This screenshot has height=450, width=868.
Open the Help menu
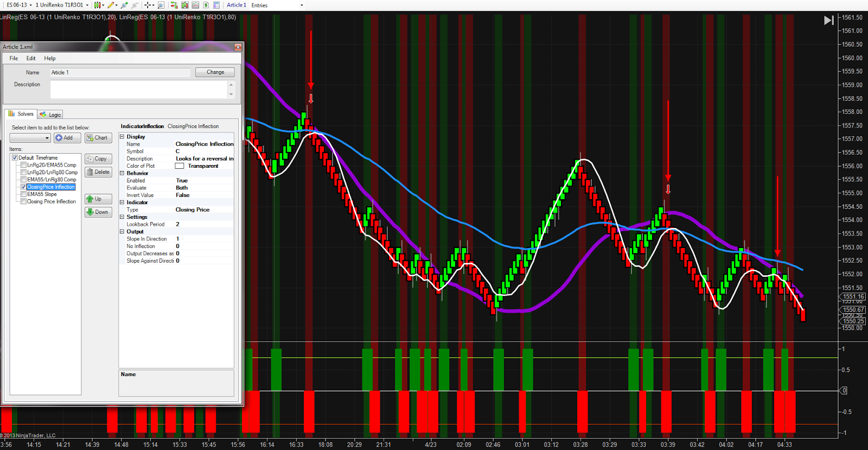[x=50, y=59]
